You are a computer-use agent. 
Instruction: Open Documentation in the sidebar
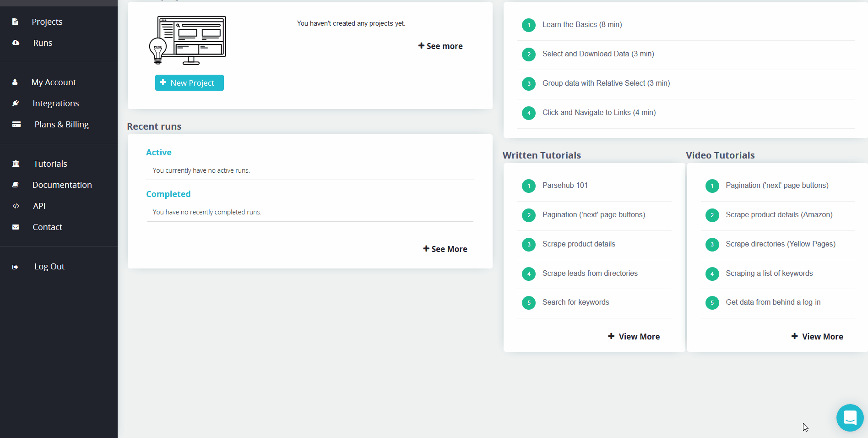[x=62, y=185]
